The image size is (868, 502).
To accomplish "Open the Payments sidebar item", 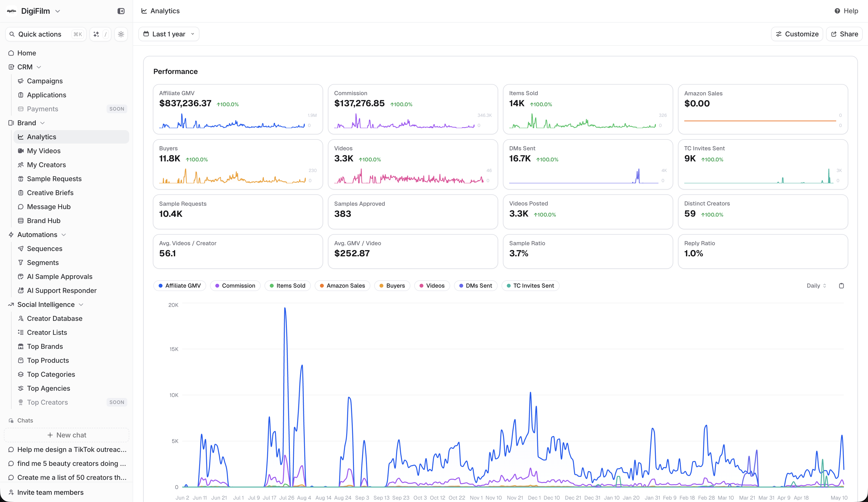I will click(71, 109).
